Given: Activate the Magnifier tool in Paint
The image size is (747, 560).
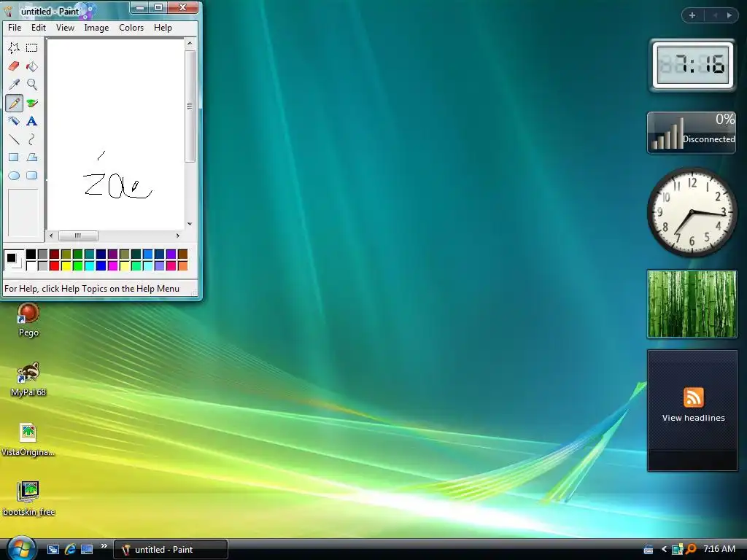Looking at the screenshot, I should pyautogui.click(x=32, y=85).
